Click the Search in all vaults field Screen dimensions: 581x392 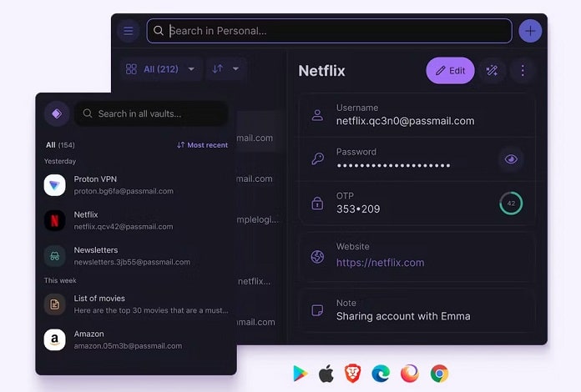[x=151, y=113]
